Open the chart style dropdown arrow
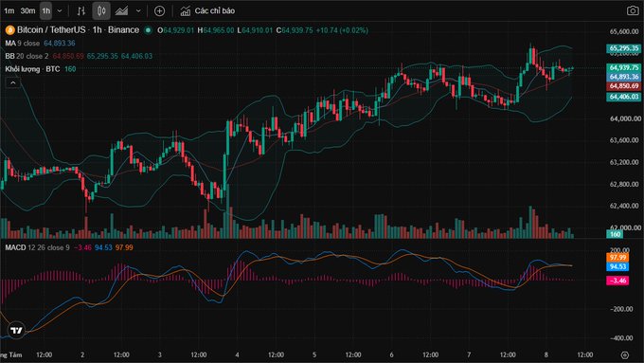Image resolution: width=644 pixels, height=363 pixels. point(138,11)
